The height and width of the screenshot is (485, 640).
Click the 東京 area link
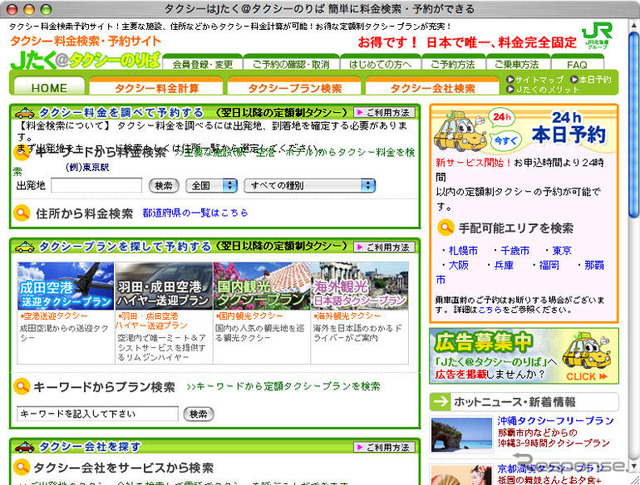[x=562, y=250]
